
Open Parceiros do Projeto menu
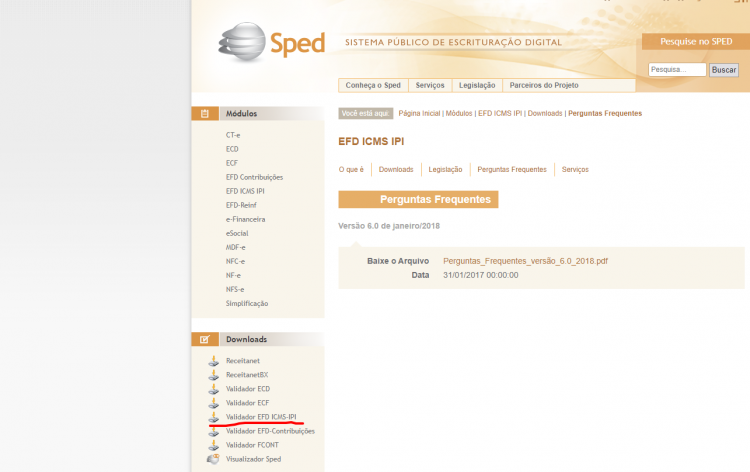click(x=544, y=85)
